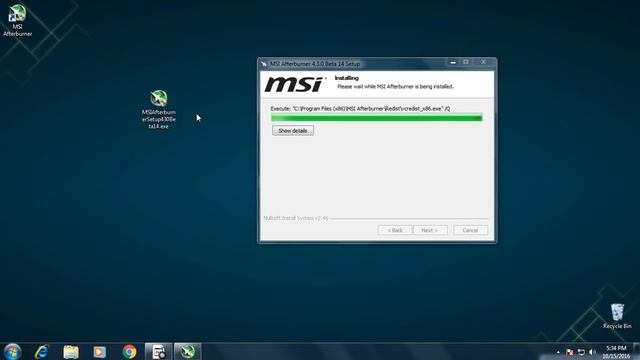Open the Recycle Bin icon
Image resolution: width=640 pixels, height=360 pixels.
pos(617,316)
